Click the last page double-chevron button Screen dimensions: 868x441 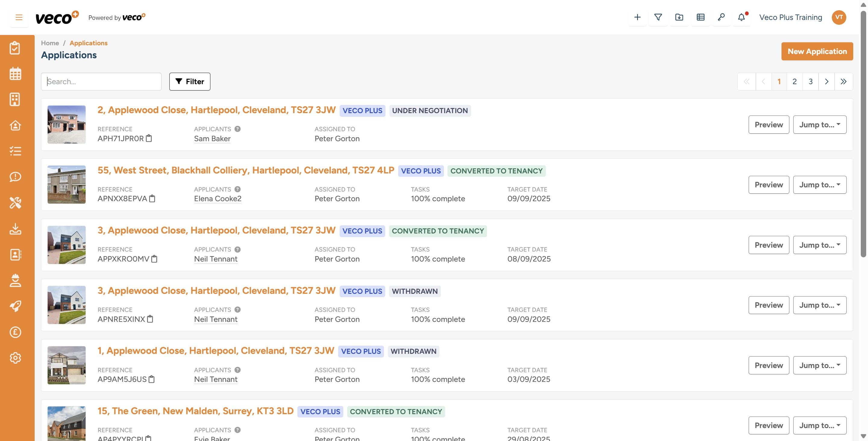843,81
